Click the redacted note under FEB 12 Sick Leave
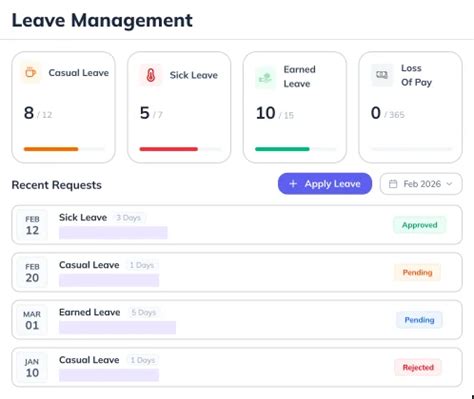 click(113, 233)
